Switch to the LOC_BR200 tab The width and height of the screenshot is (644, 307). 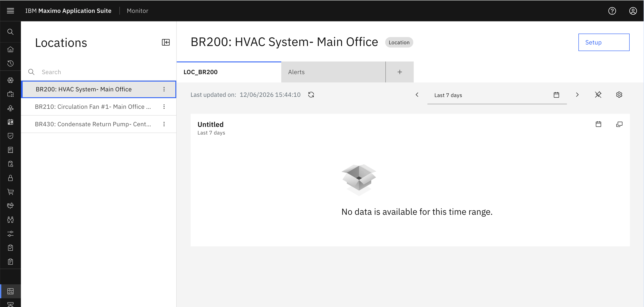pos(229,72)
